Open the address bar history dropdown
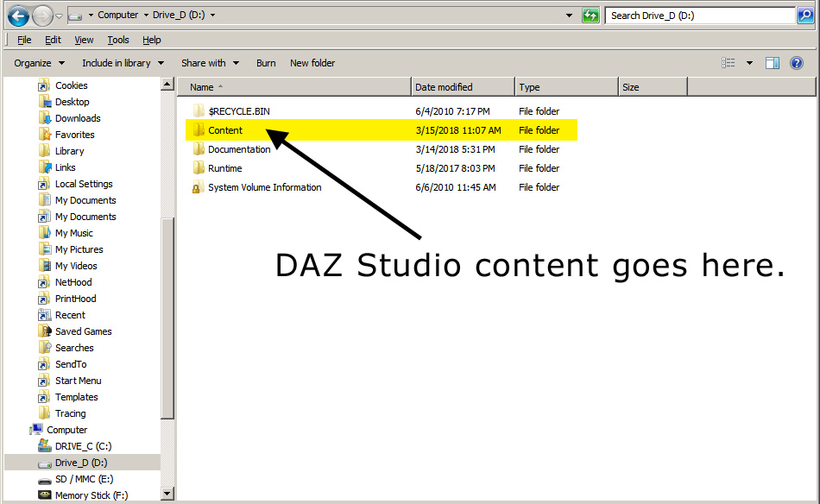 (570, 16)
